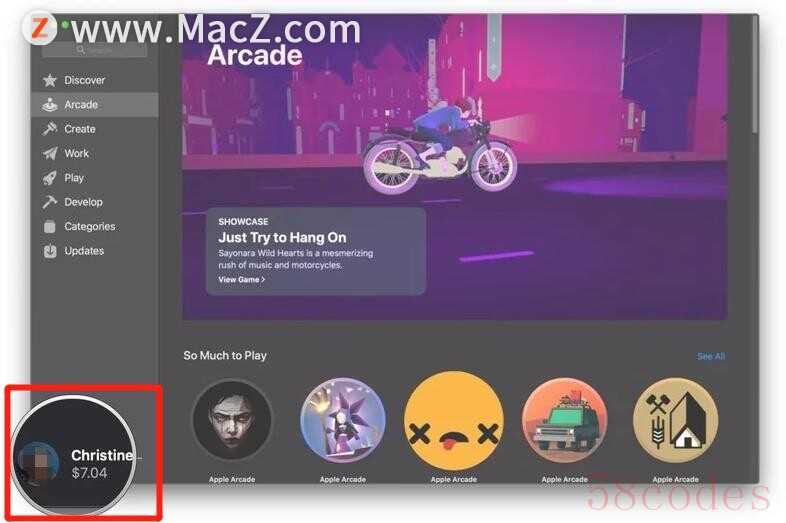Click the Sayonara Wild Hearts banner image
The width and height of the screenshot is (786, 523).
pyautogui.click(x=454, y=167)
